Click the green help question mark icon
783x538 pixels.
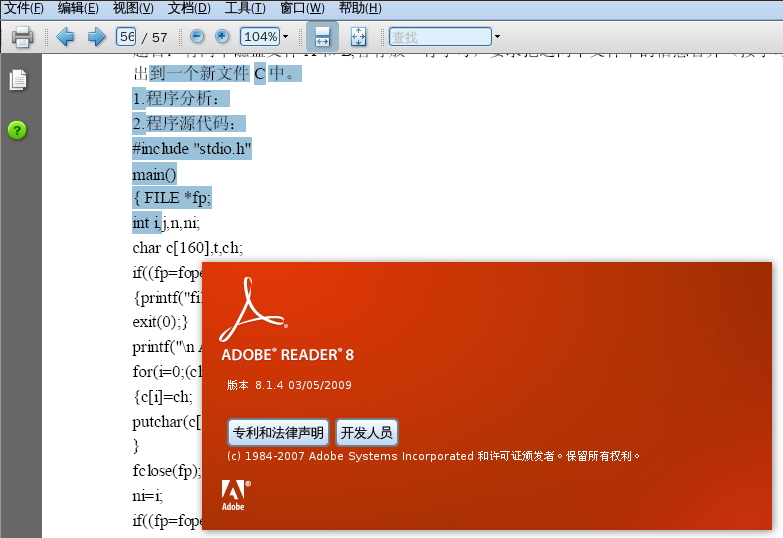(17, 130)
